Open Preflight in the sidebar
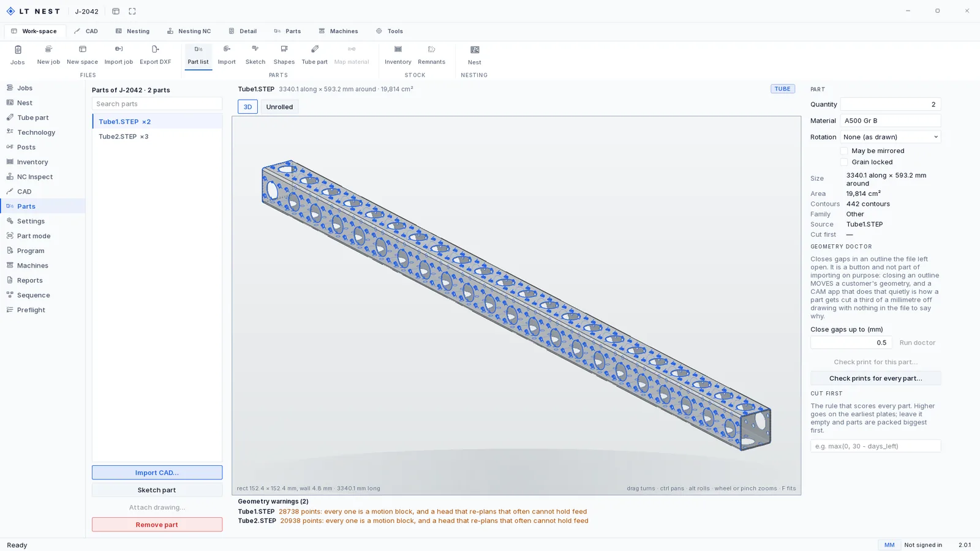This screenshot has height=551, width=980. (x=43, y=310)
